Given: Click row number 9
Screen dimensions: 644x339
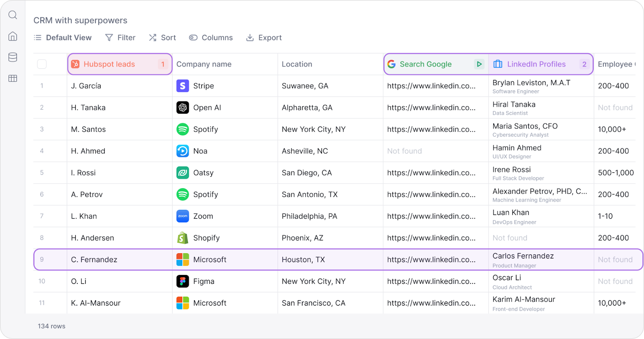Looking at the screenshot, I should pyautogui.click(x=42, y=260).
